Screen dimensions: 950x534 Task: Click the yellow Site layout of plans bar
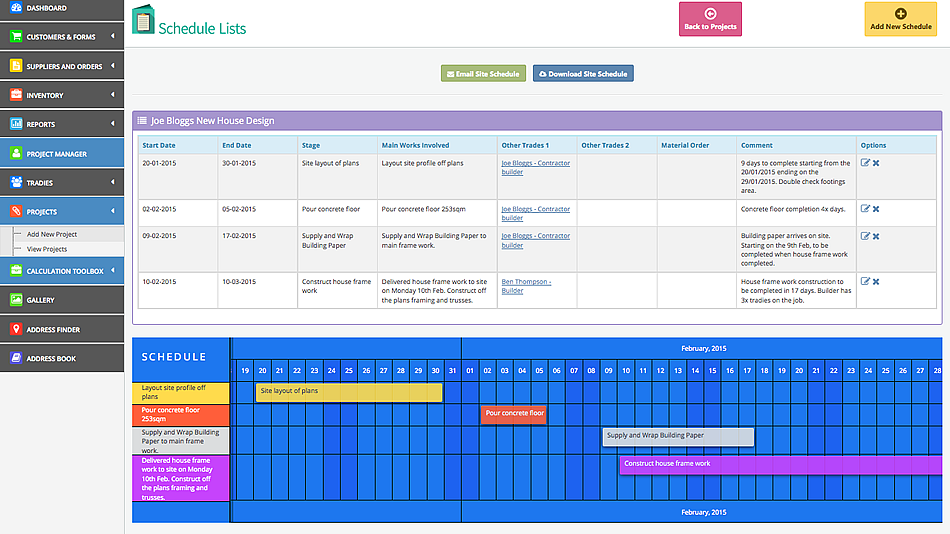[x=349, y=392]
